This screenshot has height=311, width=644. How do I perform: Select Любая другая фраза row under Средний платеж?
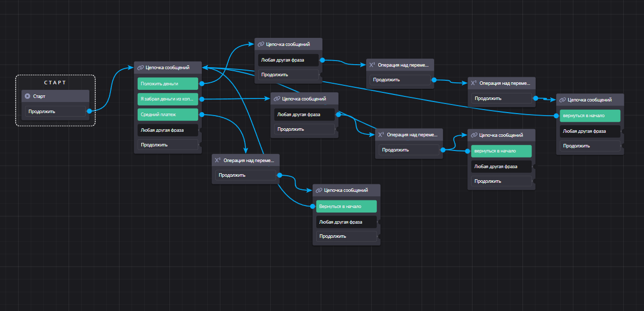coord(168,130)
